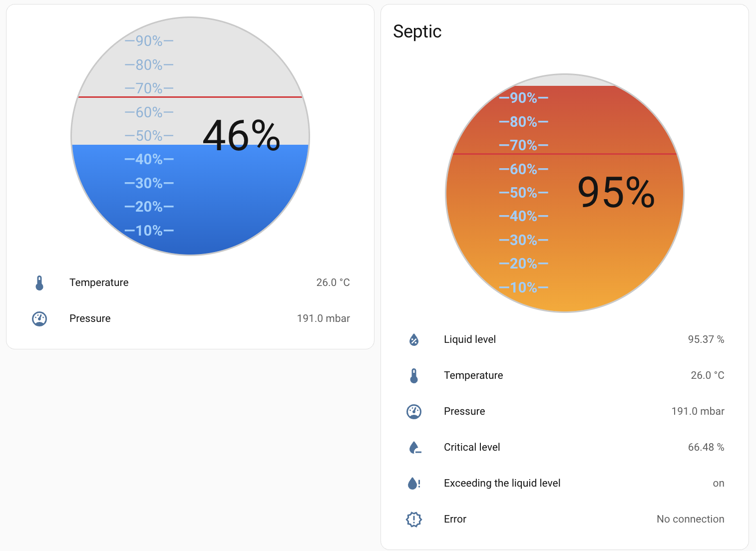The image size is (756, 551).
Task: Open the Critical level entity row
Action: tap(472, 448)
